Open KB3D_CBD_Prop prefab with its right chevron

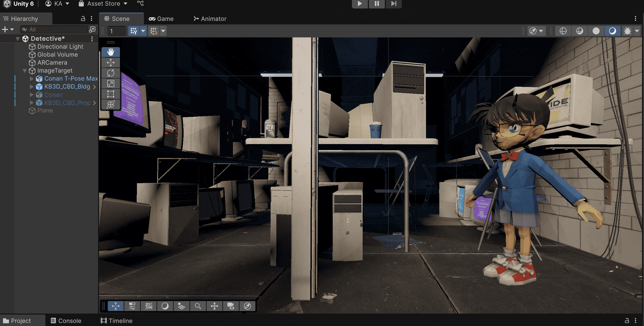95,103
